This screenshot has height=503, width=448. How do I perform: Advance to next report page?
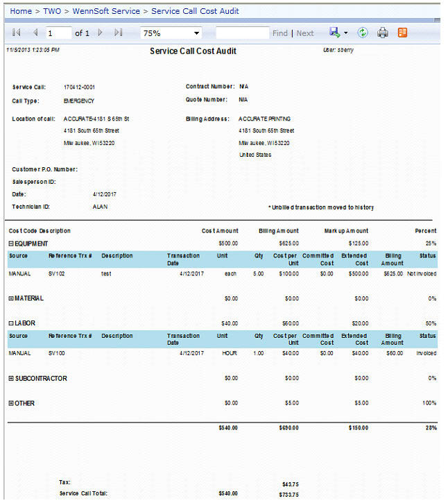(101, 33)
